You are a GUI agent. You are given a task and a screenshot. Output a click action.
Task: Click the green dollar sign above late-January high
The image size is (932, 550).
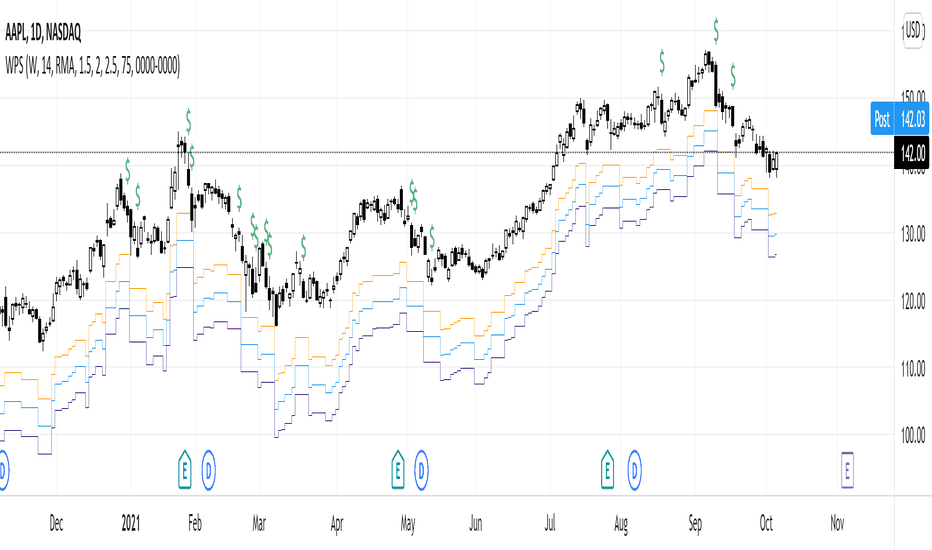pyautogui.click(x=188, y=121)
